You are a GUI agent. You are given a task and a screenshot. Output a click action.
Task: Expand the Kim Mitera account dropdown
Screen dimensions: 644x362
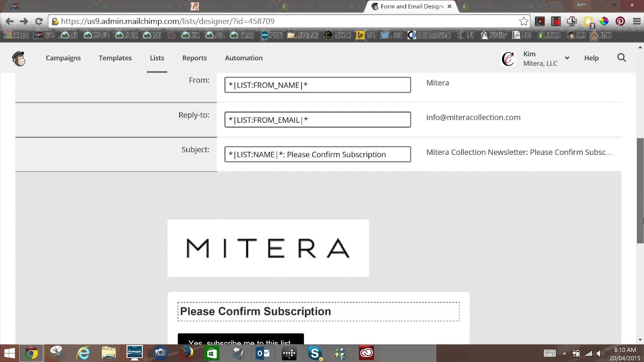click(567, 58)
